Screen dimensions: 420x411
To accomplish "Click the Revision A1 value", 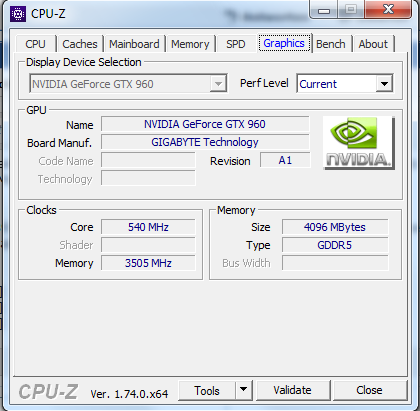I will 285,160.
